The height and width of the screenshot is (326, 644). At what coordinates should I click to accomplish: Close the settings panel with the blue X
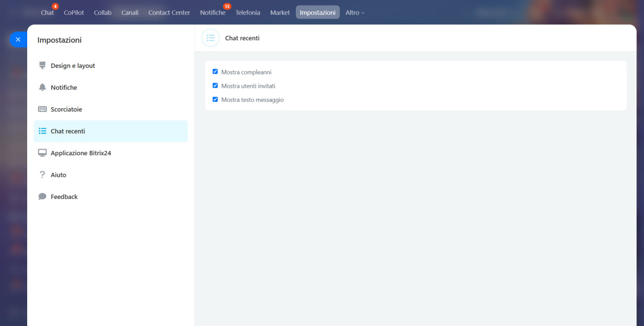click(x=18, y=39)
